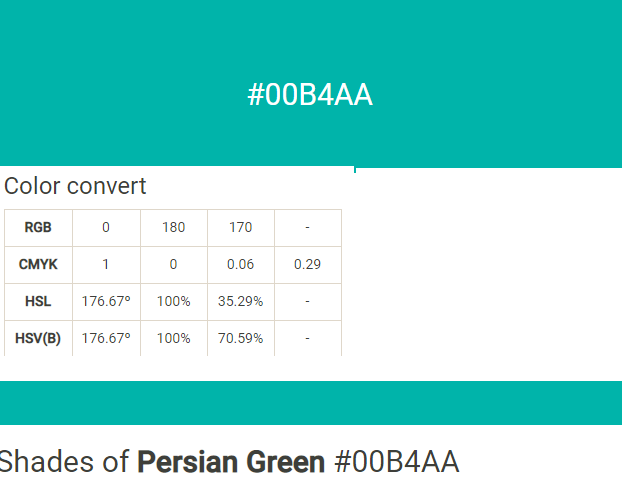Click the HSL hue value 176.67°
The width and height of the screenshot is (622, 483).
click(x=106, y=301)
